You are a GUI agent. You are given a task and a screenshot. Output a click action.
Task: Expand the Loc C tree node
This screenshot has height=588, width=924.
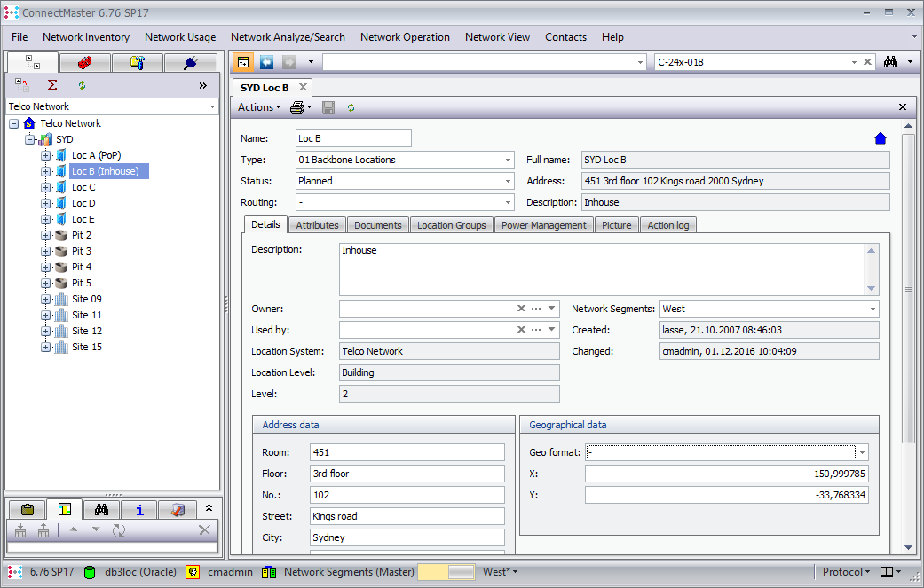click(x=46, y=187)
